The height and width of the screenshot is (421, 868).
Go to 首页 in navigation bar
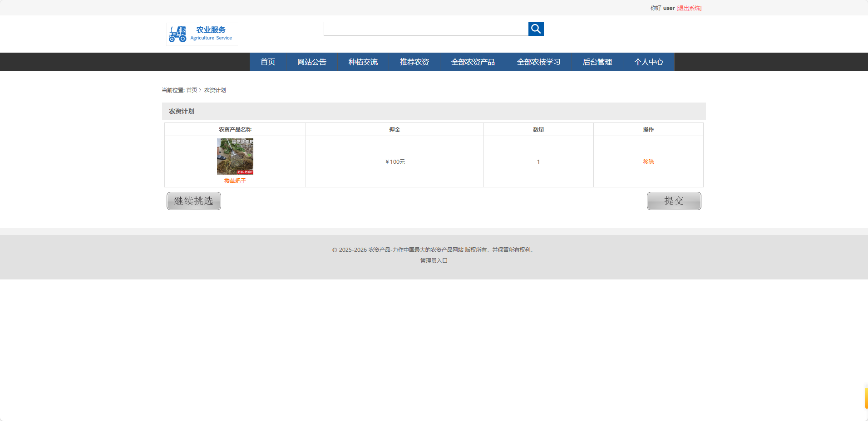[x=268, y=62]
